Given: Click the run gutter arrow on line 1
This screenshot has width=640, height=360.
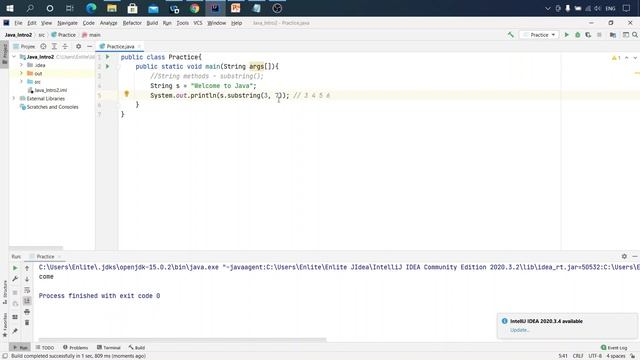Looking at the screenshot, I should point(107,57).
